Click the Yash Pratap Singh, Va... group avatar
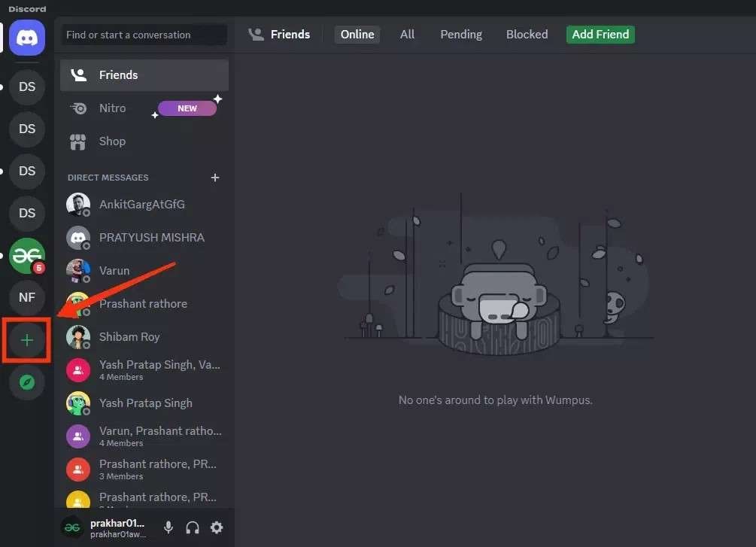The image size is (756, 547). pyautogui.click(x=78, y=370)
